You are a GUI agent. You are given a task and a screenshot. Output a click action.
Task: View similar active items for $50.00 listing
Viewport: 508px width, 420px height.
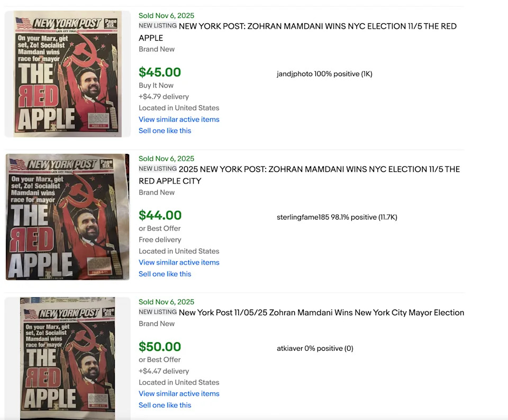pyautogui.click(x=179, y=394)
